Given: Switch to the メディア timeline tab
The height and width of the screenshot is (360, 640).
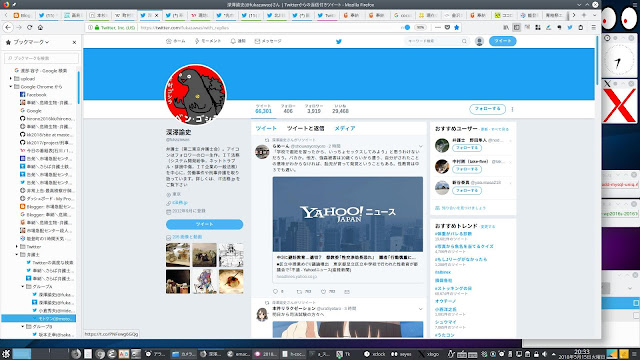Looking at the screenshot, I should (x=345, y=128).
